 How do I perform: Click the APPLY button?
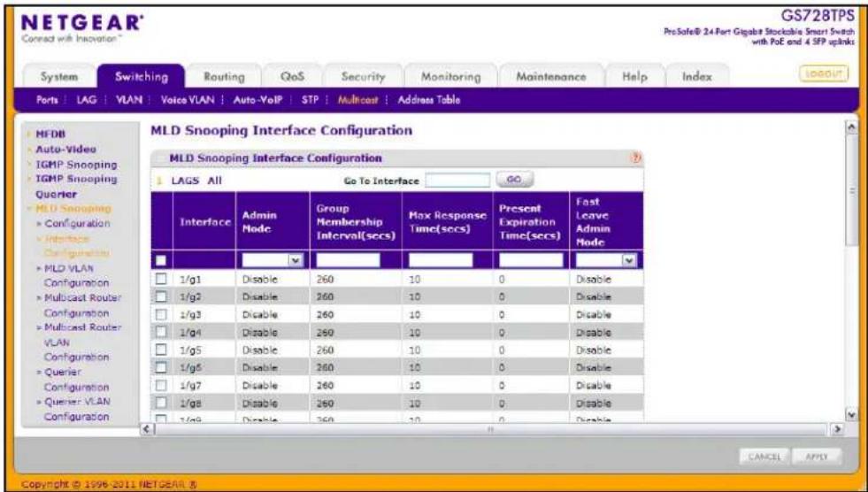click(817, 457)
